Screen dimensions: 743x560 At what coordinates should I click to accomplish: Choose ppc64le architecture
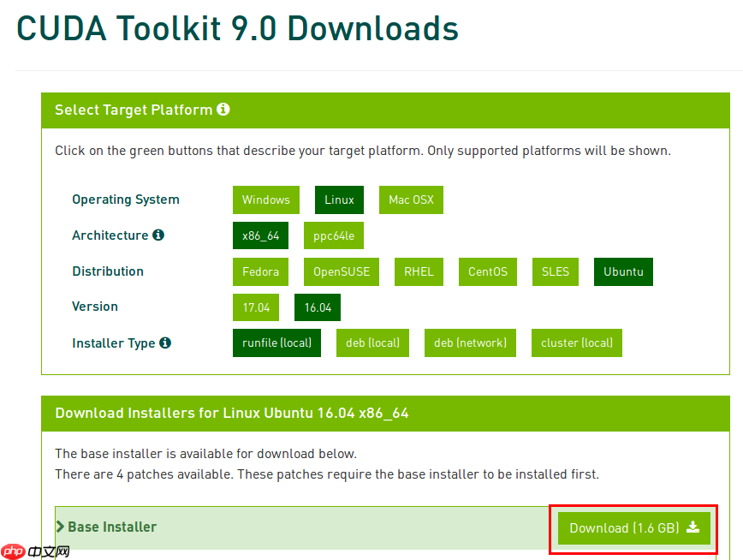pos(334,235)
